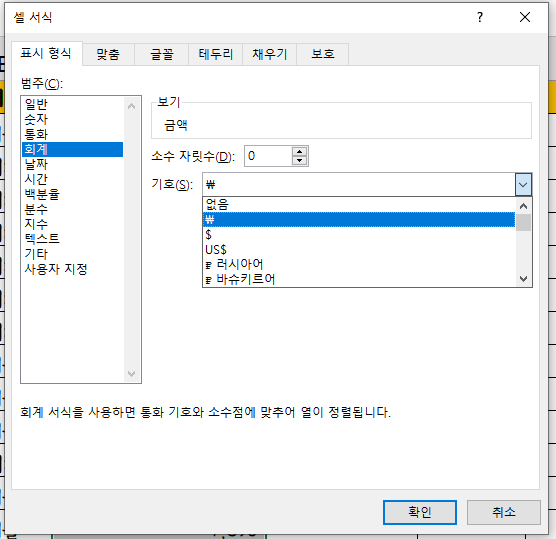Choose the $ symbol option
Image resolution: width=556 pixels, height=539 pixels.
pyautogui.click(x=359, y=234)
